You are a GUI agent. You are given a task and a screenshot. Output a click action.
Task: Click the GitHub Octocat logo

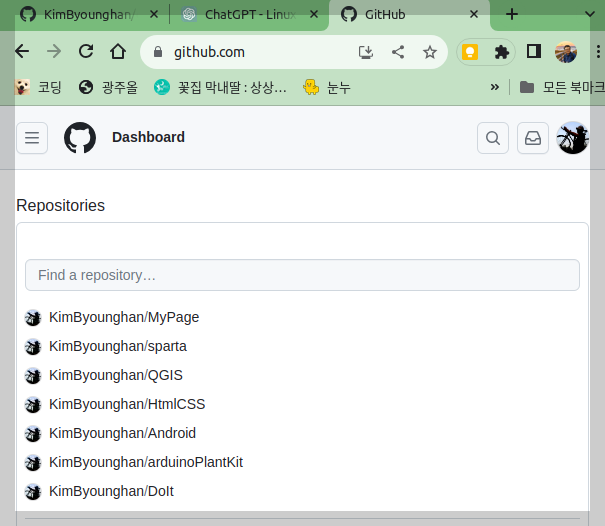(x=80, y=138)
